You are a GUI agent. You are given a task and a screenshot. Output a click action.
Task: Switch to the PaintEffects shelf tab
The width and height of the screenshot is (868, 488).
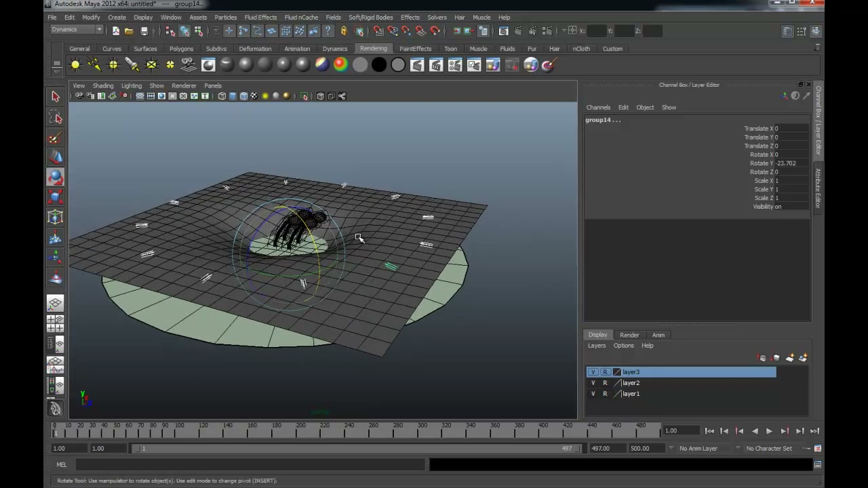click(415, 49)
